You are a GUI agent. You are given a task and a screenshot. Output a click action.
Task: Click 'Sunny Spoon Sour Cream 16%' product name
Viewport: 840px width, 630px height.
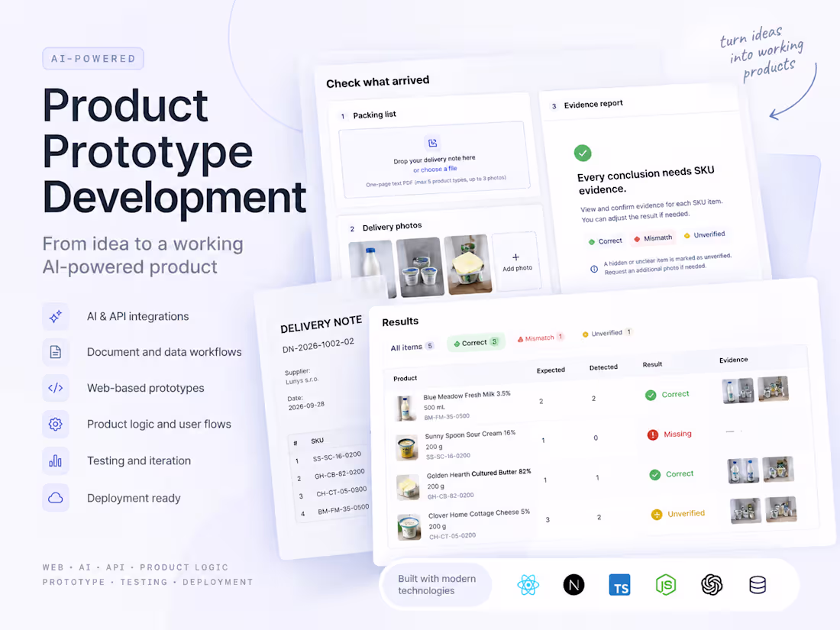(x=470, y=435)
